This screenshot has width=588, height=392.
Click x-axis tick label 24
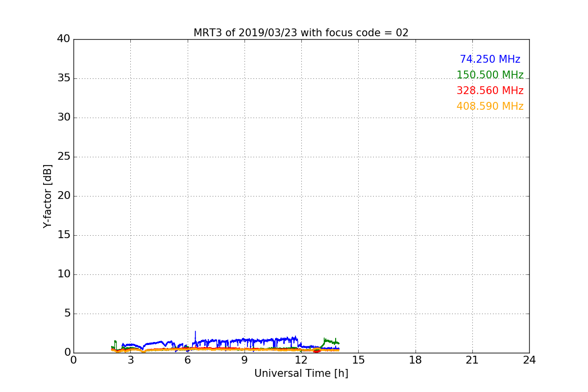pyautogui.click(x=529, y=360)
